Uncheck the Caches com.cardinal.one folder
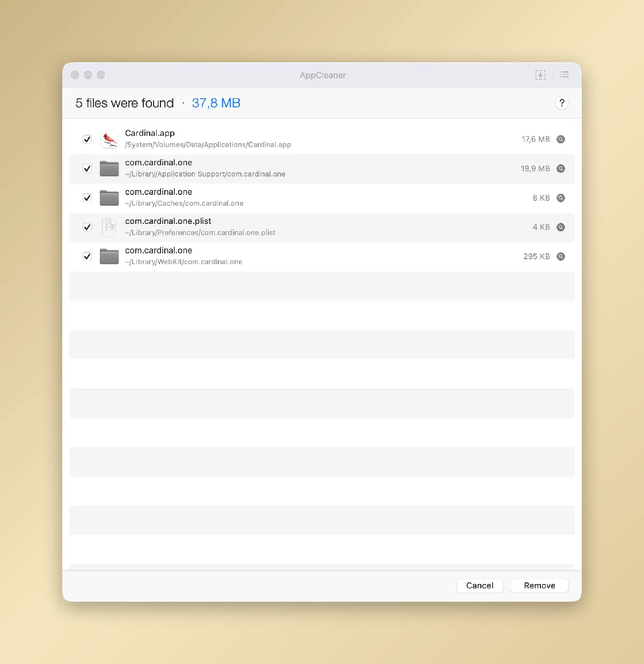The width and height of the screenshot is (644, 664). [x=87, y=198]
